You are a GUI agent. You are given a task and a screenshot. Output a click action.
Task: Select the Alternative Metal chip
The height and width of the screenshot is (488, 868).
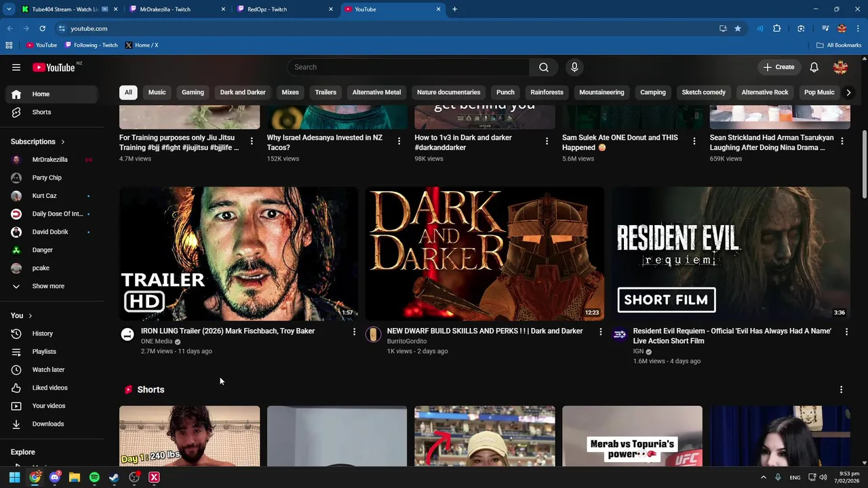(376, 92)
